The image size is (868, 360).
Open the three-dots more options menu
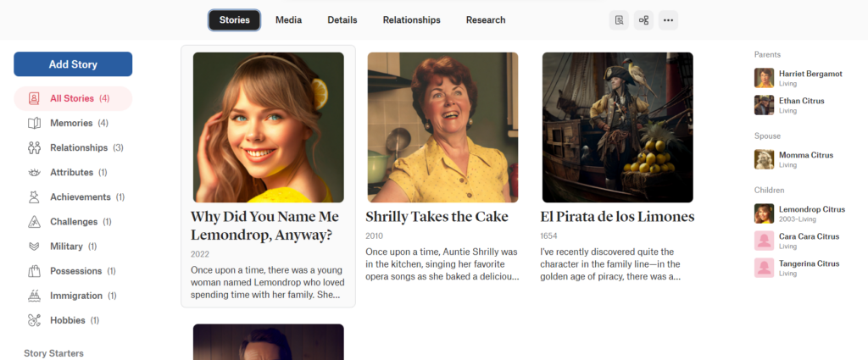pos(668,20)
